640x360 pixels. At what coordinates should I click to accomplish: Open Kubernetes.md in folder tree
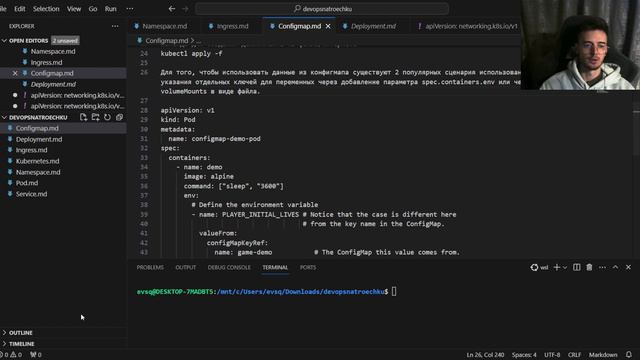[38, 161]
